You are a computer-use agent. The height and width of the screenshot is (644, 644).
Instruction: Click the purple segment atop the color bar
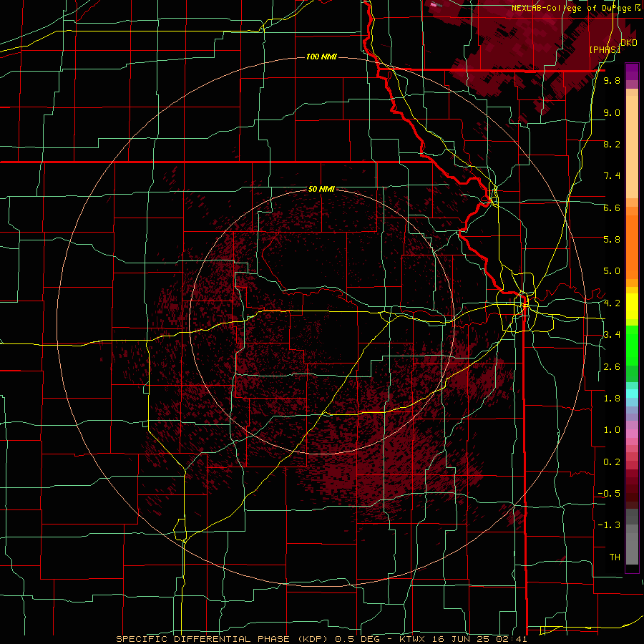(632, 72)
